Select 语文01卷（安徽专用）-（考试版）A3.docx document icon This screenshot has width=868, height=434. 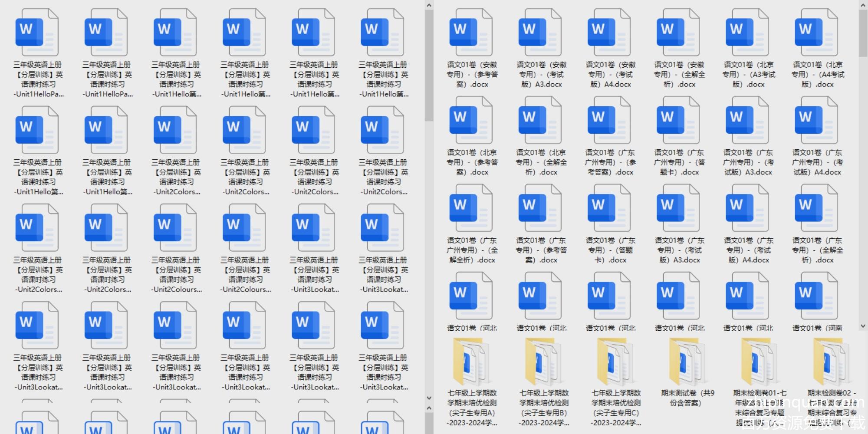[540, 33]
